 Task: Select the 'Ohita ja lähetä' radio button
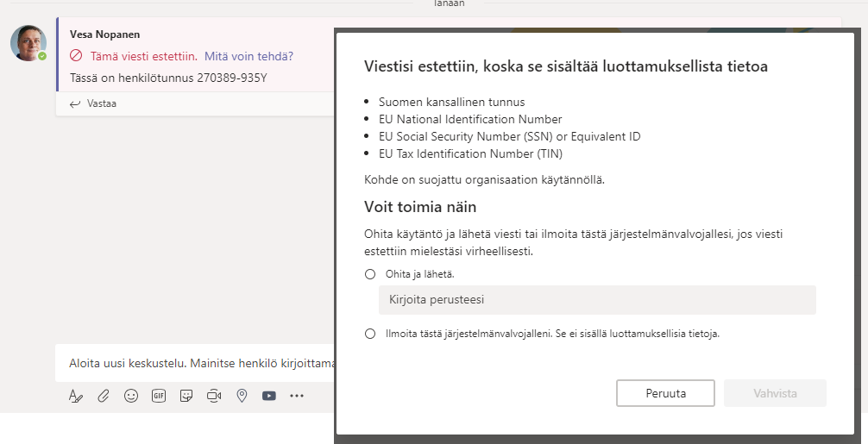click(370, 274)
